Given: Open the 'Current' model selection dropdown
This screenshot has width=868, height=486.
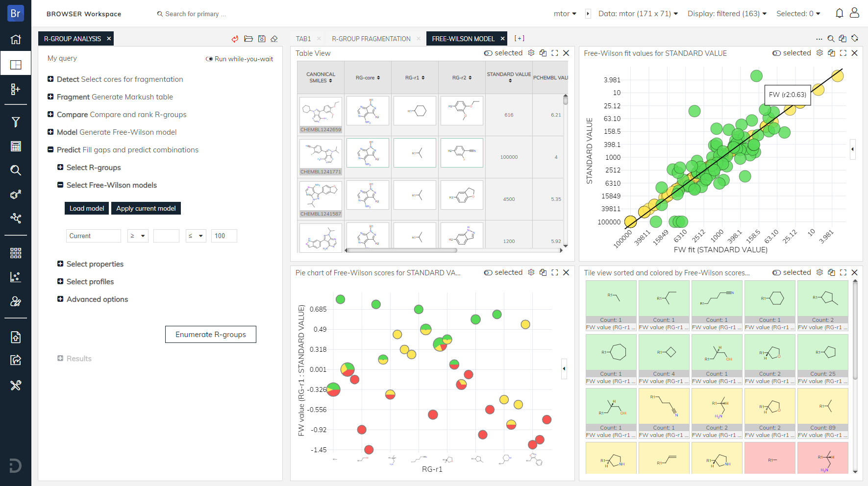Looking at the screenshot, I should pyautogui.click(x=93, y=236).
